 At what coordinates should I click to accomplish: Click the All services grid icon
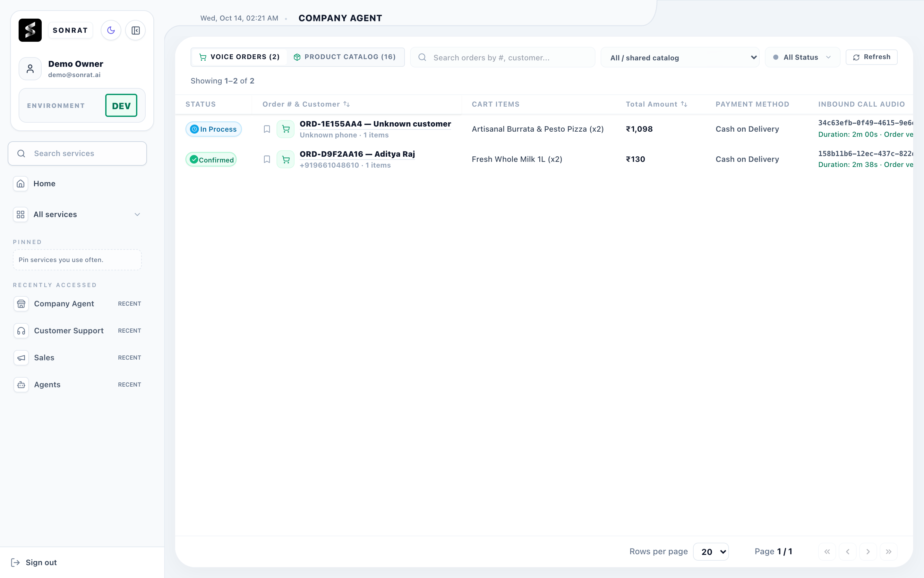pyautogui.click(x=21, y=215)
